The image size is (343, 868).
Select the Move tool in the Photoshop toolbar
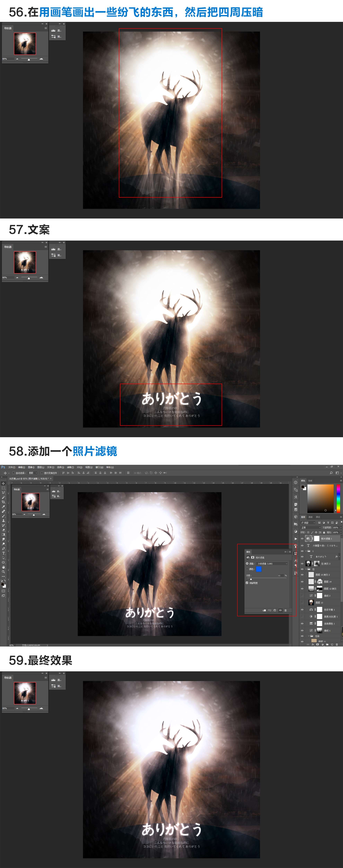pyautogui.click(x=3, y=484)
